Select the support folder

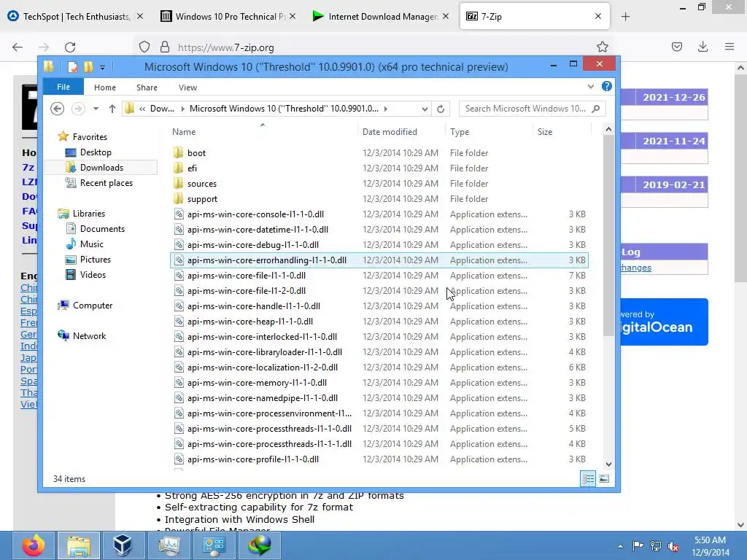coord(202,198)
